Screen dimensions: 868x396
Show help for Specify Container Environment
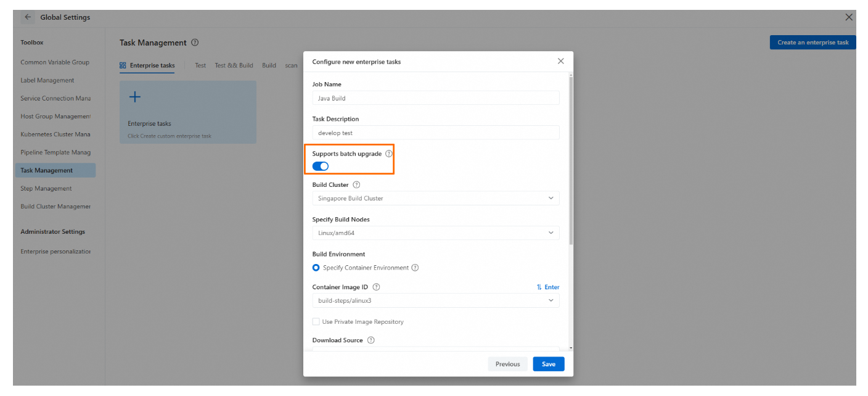click(415, 268)
